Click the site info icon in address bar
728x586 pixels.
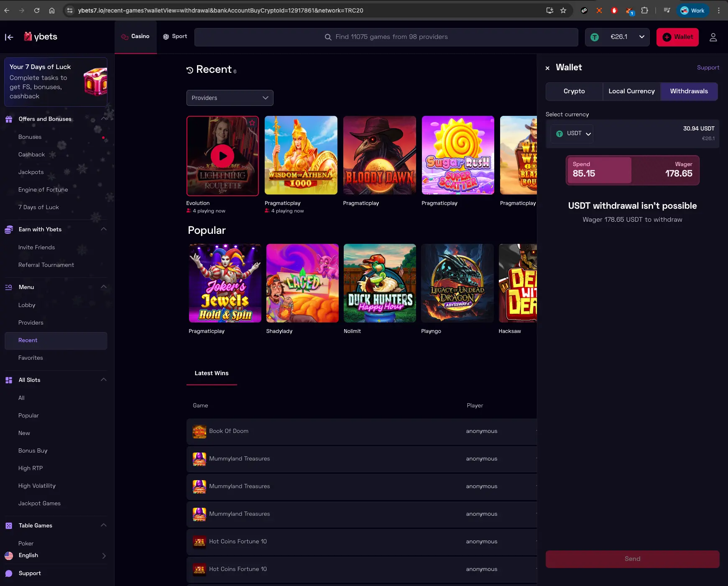[x=70, y=10]
